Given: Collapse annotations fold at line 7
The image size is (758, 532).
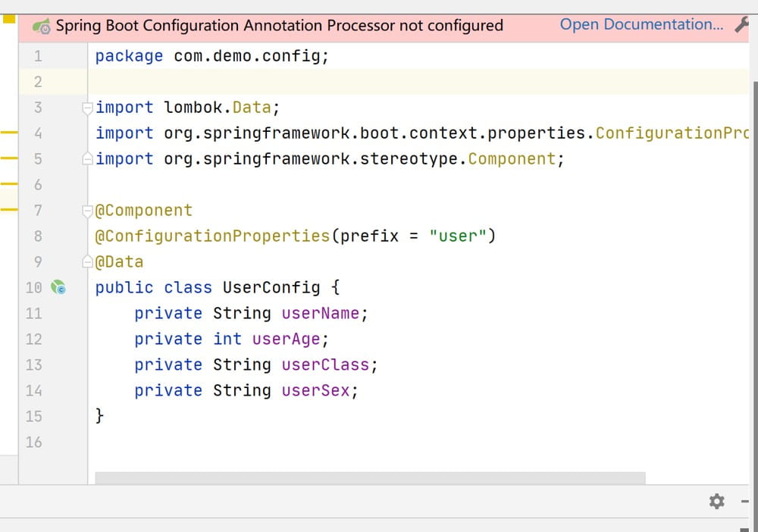Looking at the screenshot, I should click(87, 211).
